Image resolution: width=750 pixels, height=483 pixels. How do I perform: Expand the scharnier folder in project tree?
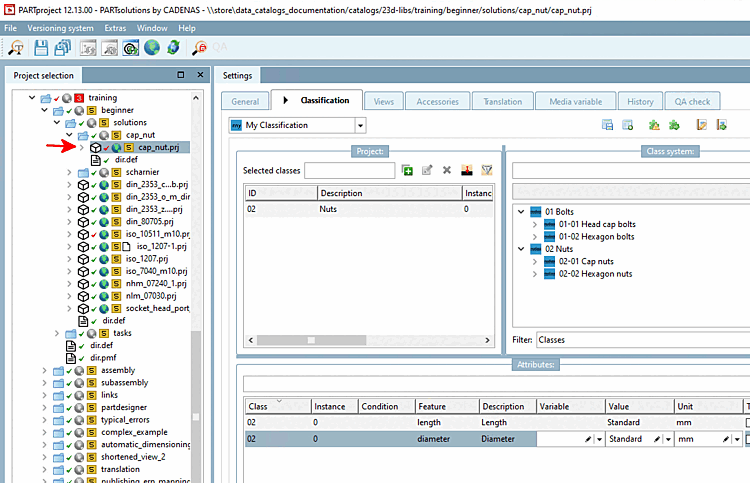69,172
